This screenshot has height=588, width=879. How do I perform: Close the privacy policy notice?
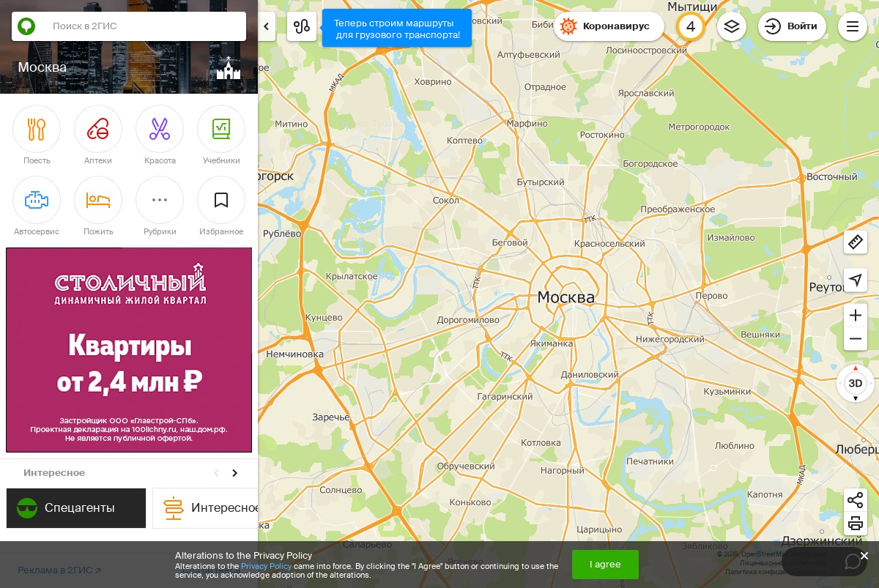[864, 556]
